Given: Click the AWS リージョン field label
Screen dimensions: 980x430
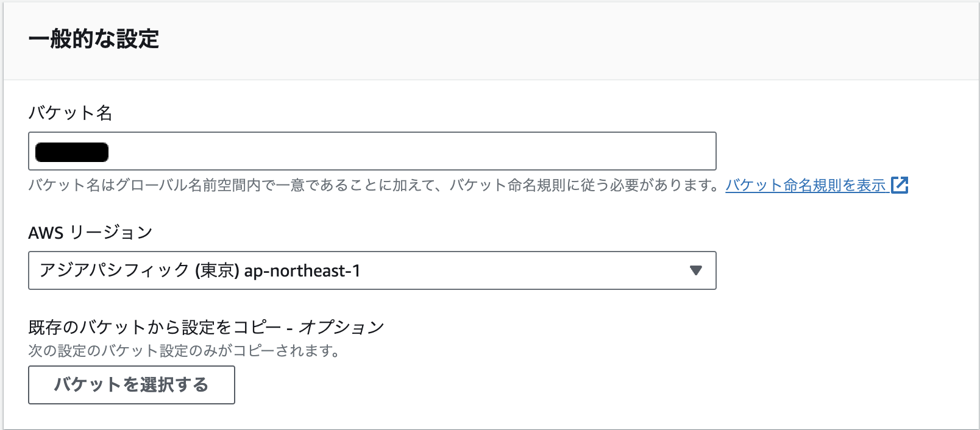Looking at the screenshot, I should click(x=90, y=233).
